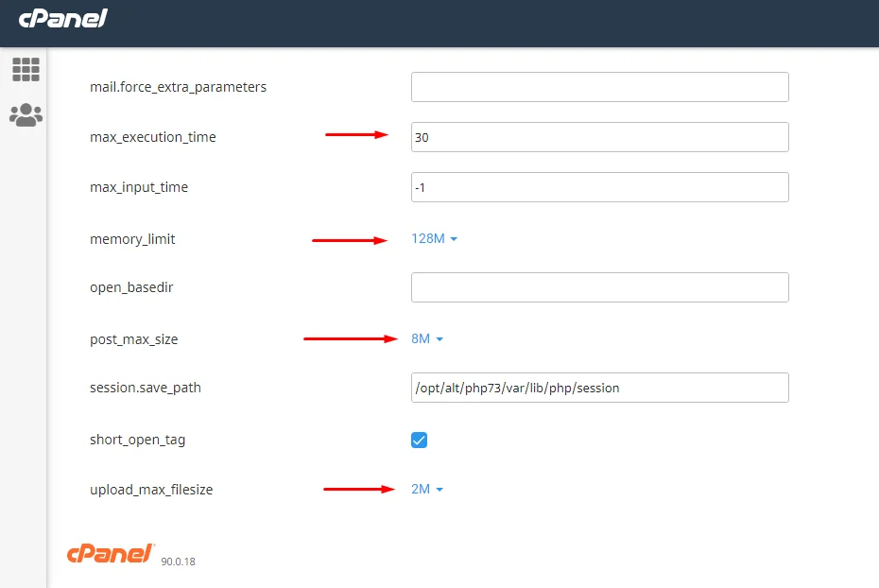The height and width of the screenshot is (588, 879).
Task: Open the User Manager people icon
Action: (26, 115)
